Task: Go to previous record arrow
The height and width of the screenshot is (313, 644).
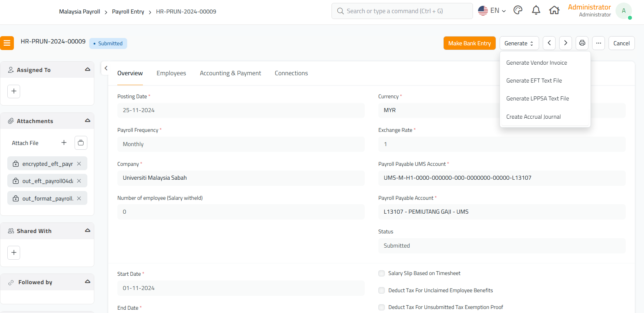Action: tap(549, 43)
